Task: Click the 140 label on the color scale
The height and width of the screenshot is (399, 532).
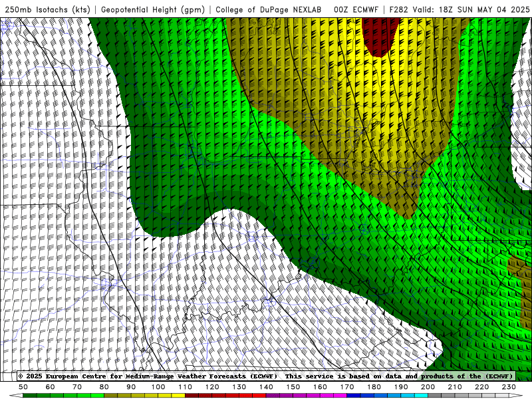Action: pyautogui.click(x=266, y=387)
